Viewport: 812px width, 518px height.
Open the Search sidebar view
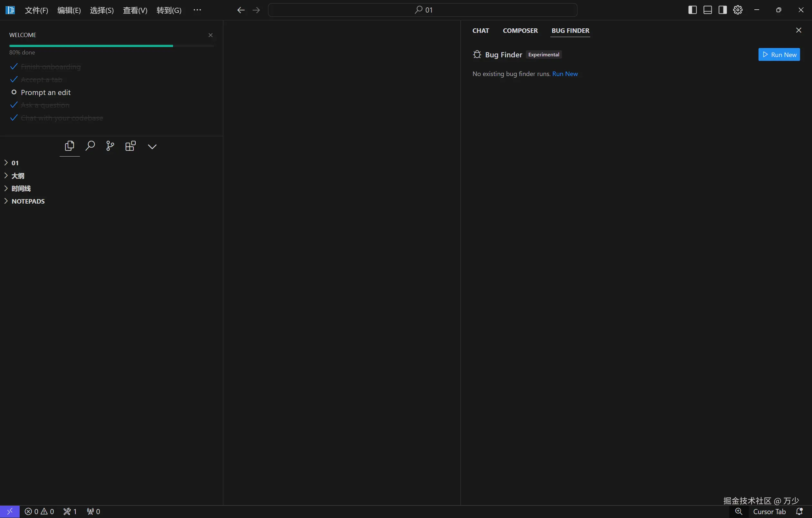pyautogui.click(x=90, y=146)
